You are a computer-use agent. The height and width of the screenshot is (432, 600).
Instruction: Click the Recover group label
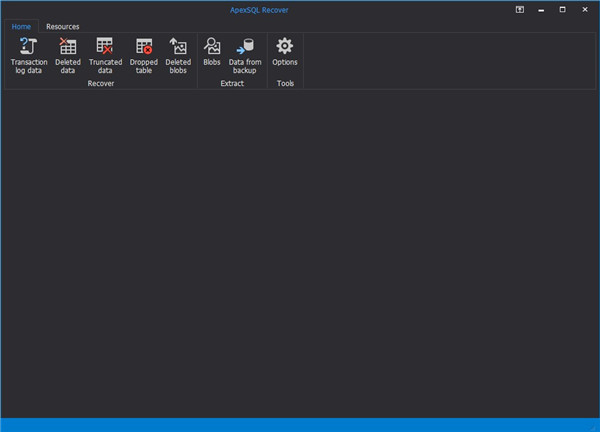101,83
